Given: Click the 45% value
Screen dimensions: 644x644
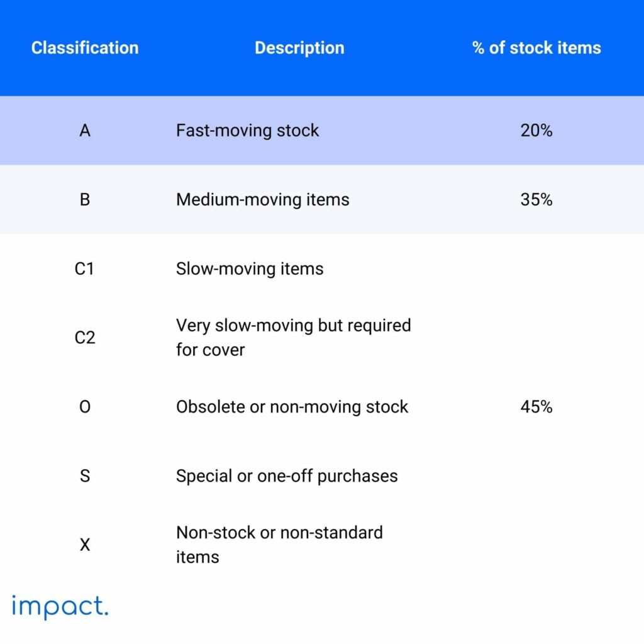Looking at the screenshot, I should [536, 407].
